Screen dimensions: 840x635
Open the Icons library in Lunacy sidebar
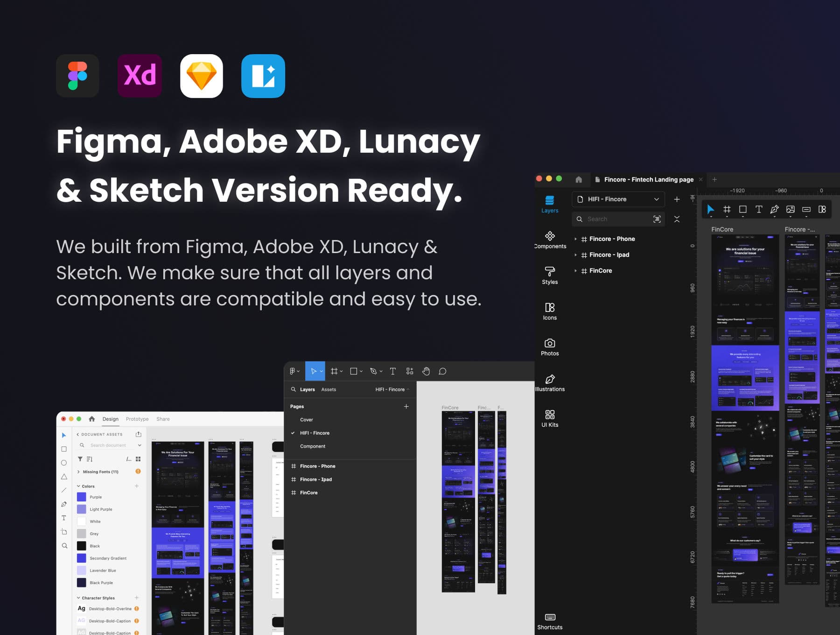point(550,311)
